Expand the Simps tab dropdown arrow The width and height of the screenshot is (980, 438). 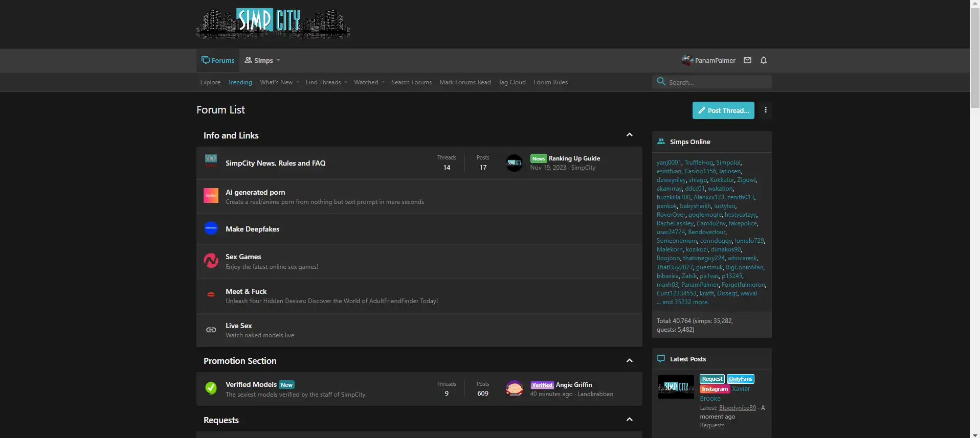coord(278,60)
